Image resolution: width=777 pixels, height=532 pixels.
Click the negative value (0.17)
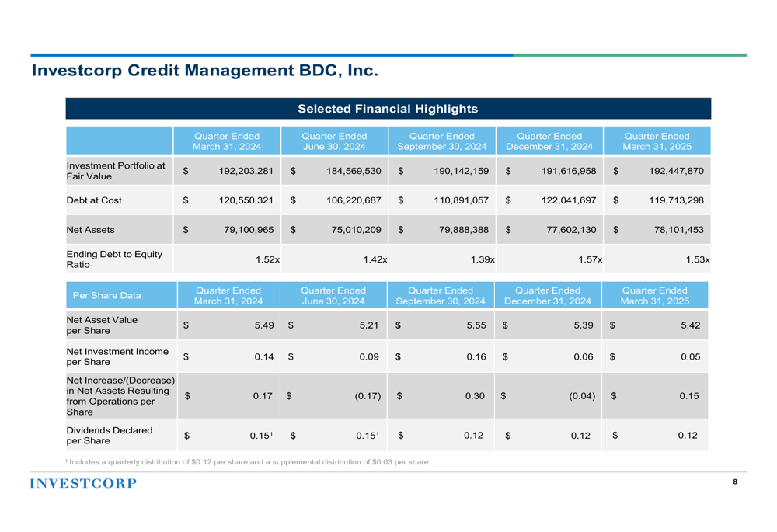coord(368,396)
